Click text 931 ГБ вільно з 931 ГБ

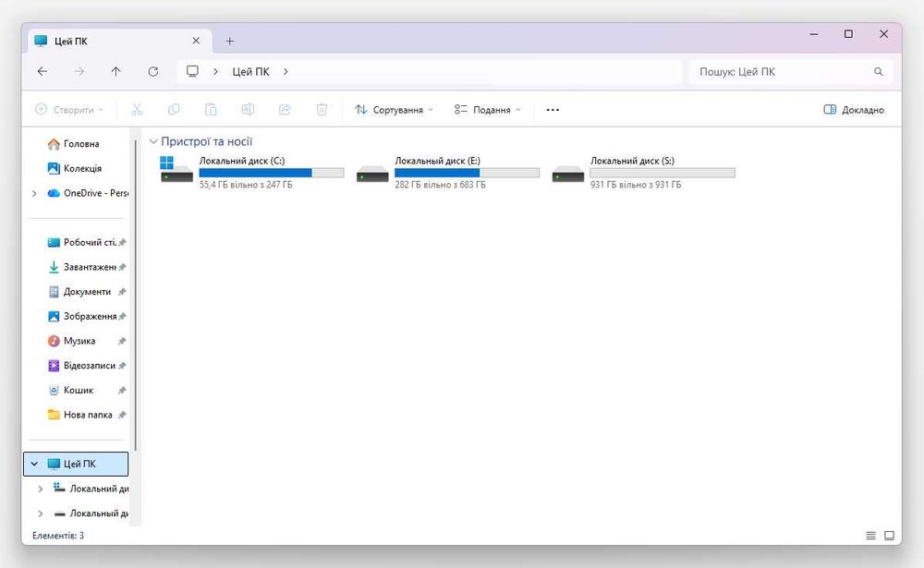(x=636, y=185)
